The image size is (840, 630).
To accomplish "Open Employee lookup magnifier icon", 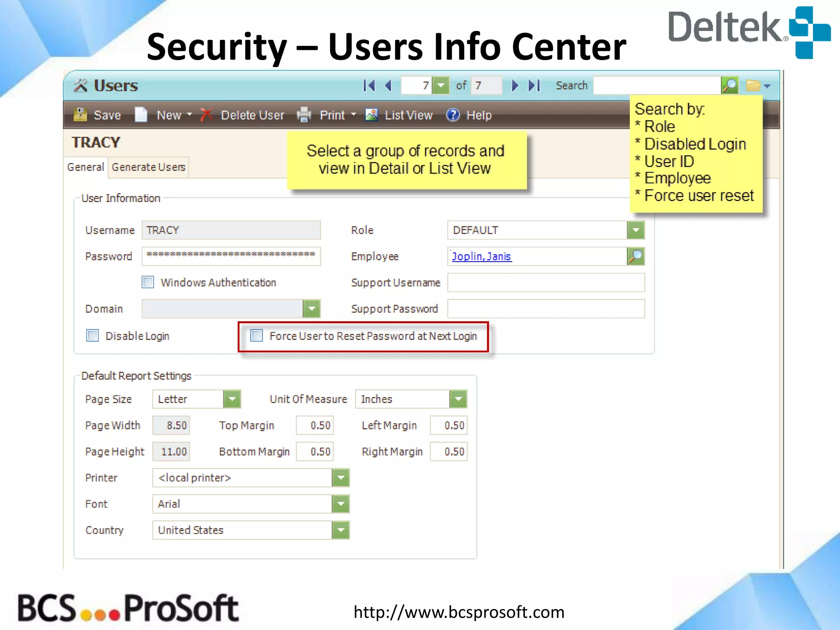I will click(636, 256).
